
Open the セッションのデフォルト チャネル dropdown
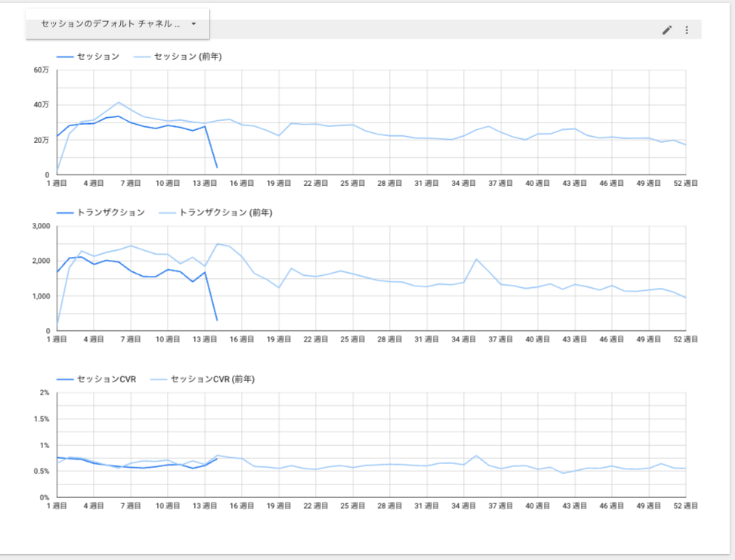[117, 24]
